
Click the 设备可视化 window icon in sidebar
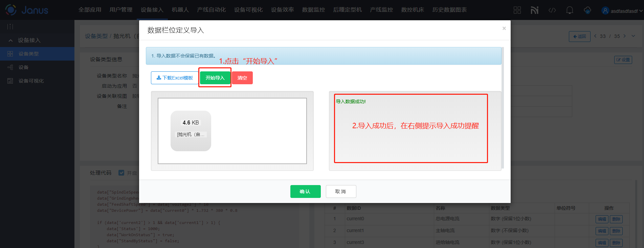point(10,81)
